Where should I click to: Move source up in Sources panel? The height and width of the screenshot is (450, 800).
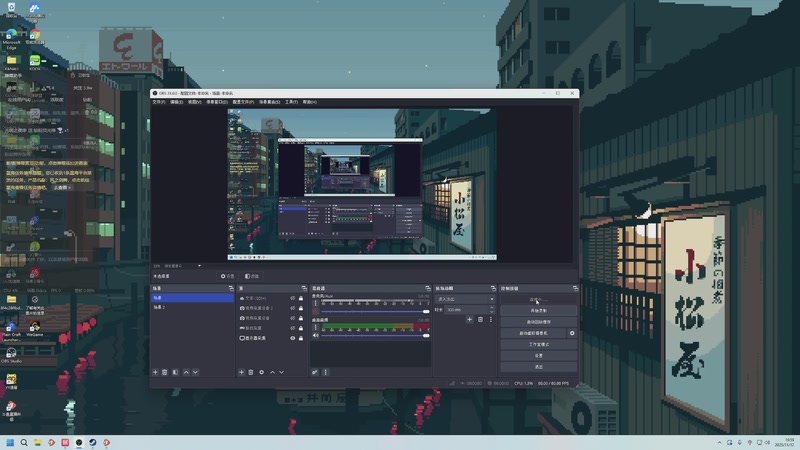tap(272, 372)
